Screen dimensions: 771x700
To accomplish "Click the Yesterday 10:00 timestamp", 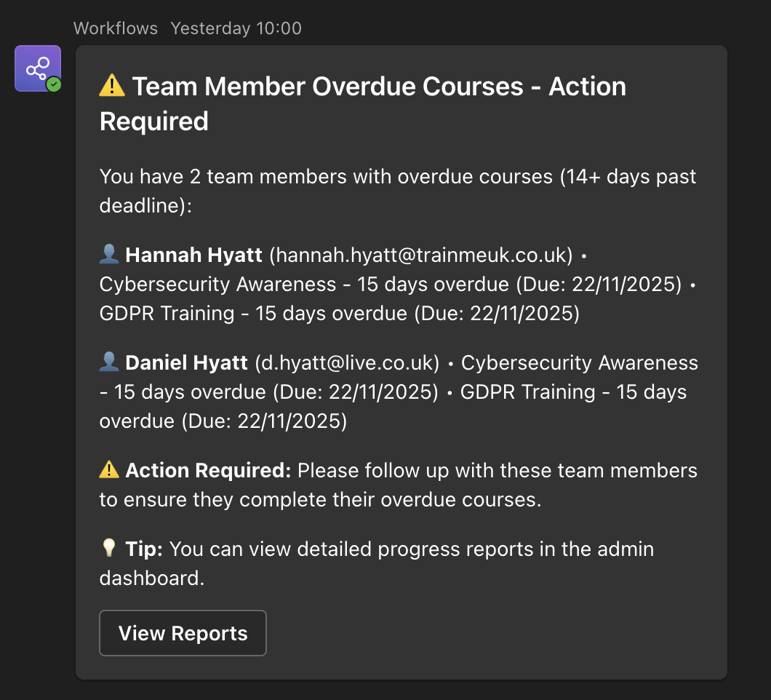I will point(235,28).
